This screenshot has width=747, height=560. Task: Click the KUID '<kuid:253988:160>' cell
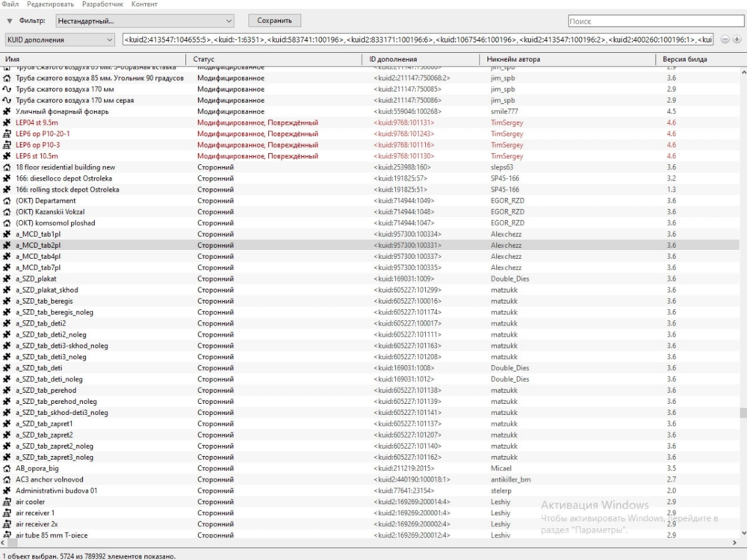(x=402, y=167)
